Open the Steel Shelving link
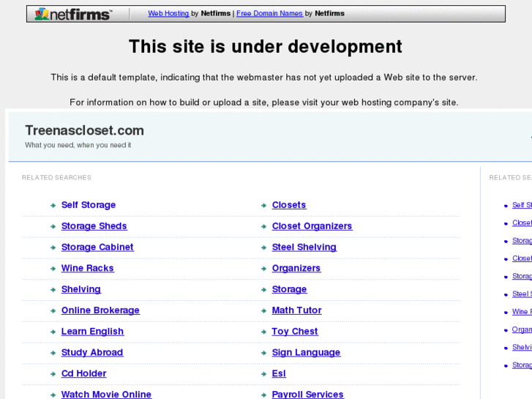Viewport: 532px width, 399px height. [x=304, y=247]
